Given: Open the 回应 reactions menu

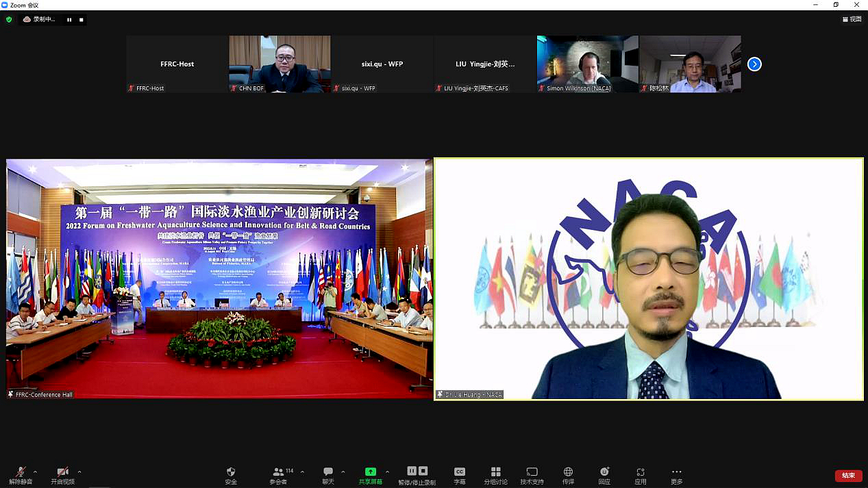Looking at the screenshot, I should click(x=604, y=476).
